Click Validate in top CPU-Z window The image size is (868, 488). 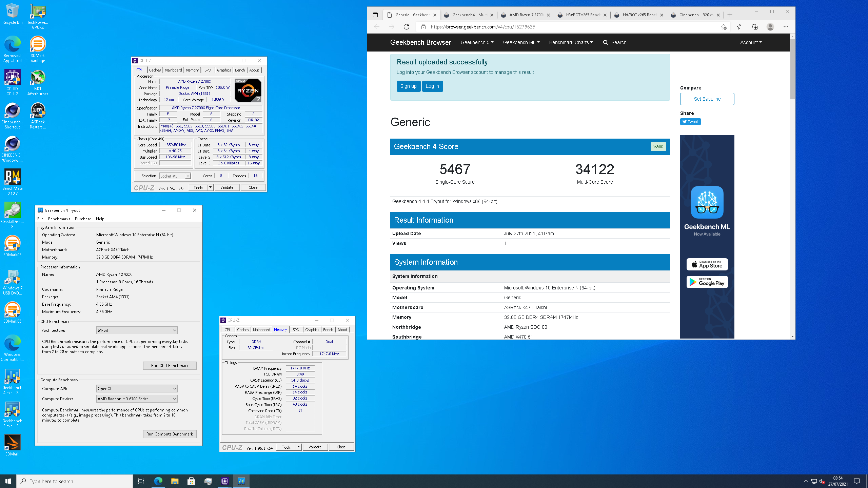click(x=227, y=187)
